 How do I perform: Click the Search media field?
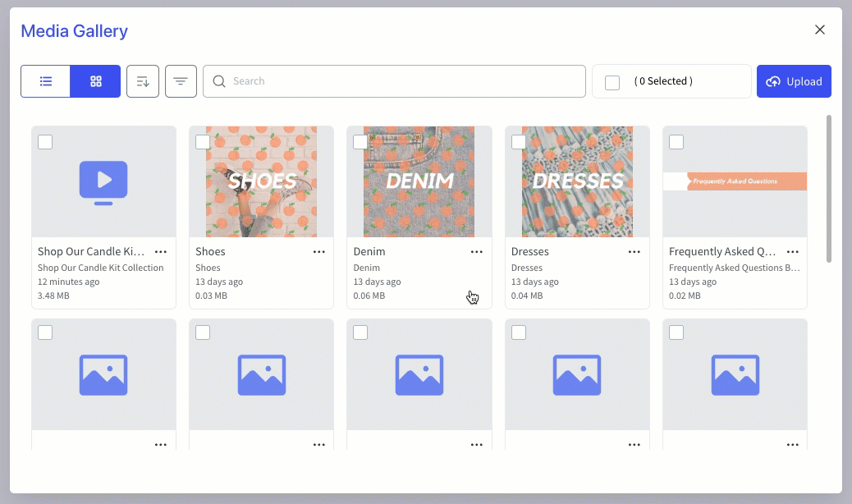394,81
